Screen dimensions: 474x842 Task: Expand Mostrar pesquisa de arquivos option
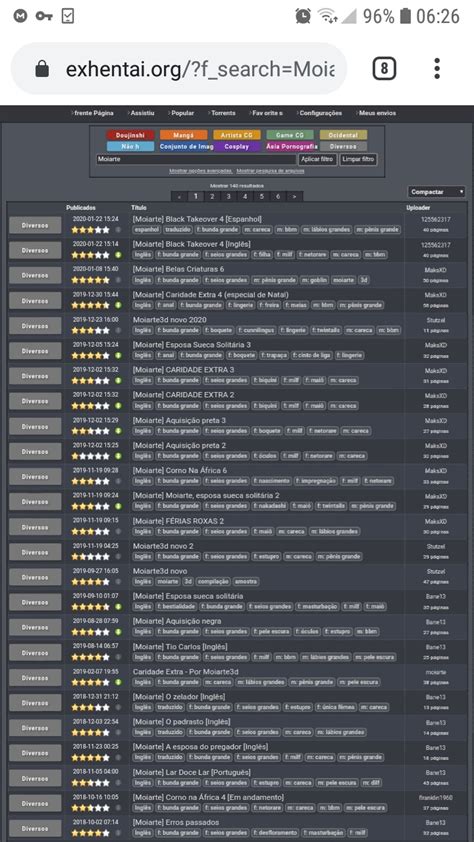click(x=271, y=171)
